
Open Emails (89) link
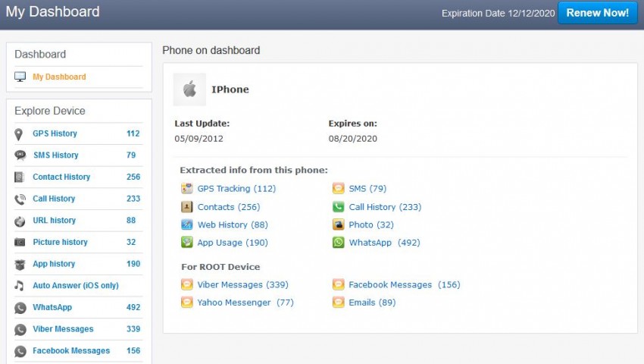pos(372,303)
